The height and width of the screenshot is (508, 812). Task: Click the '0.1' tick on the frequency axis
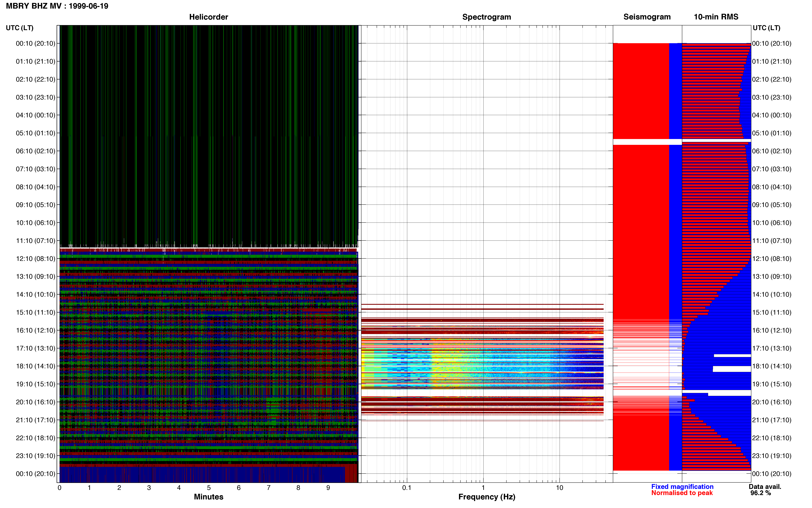(x=407, y=488)
